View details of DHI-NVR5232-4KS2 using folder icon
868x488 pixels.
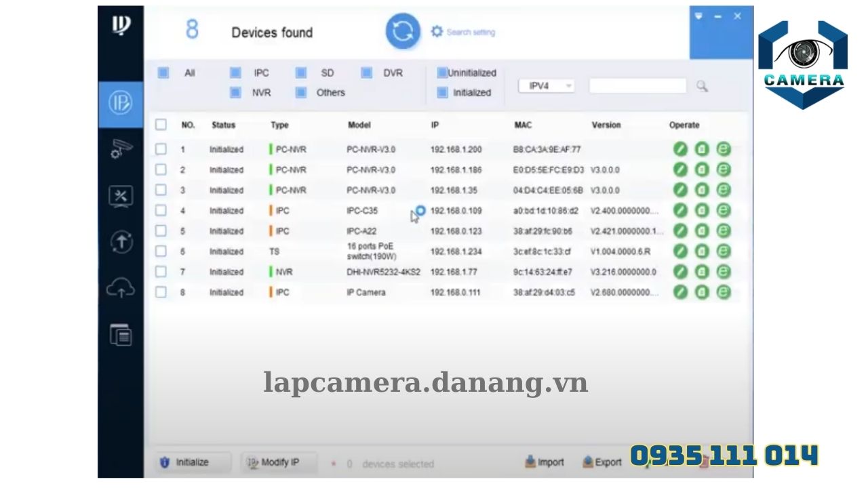(x=702, y=272)
